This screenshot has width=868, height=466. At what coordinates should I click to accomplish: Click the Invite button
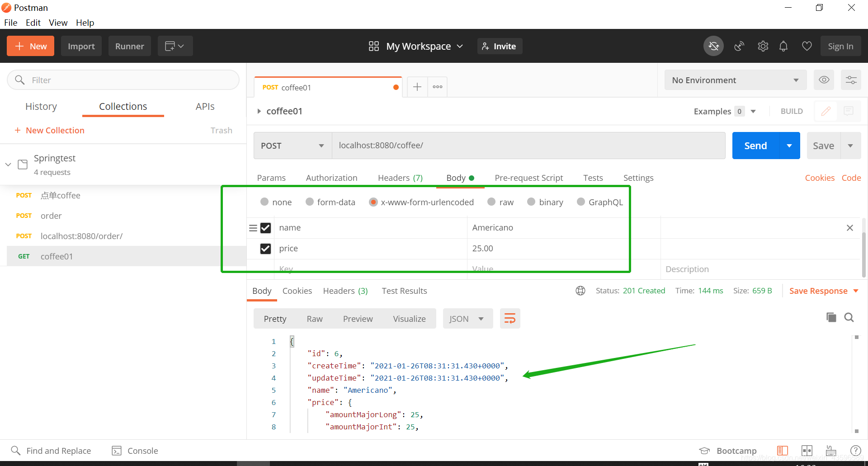click(x=500, y=46)
